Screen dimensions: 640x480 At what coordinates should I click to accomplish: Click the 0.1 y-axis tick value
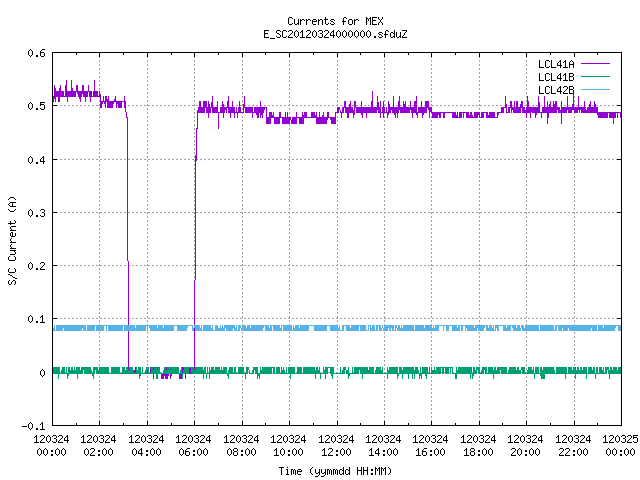[36, 319]
